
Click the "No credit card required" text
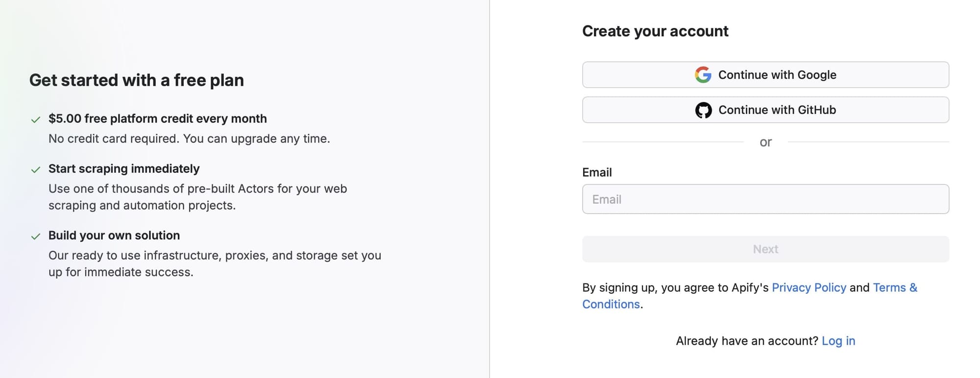coord(189,139)
